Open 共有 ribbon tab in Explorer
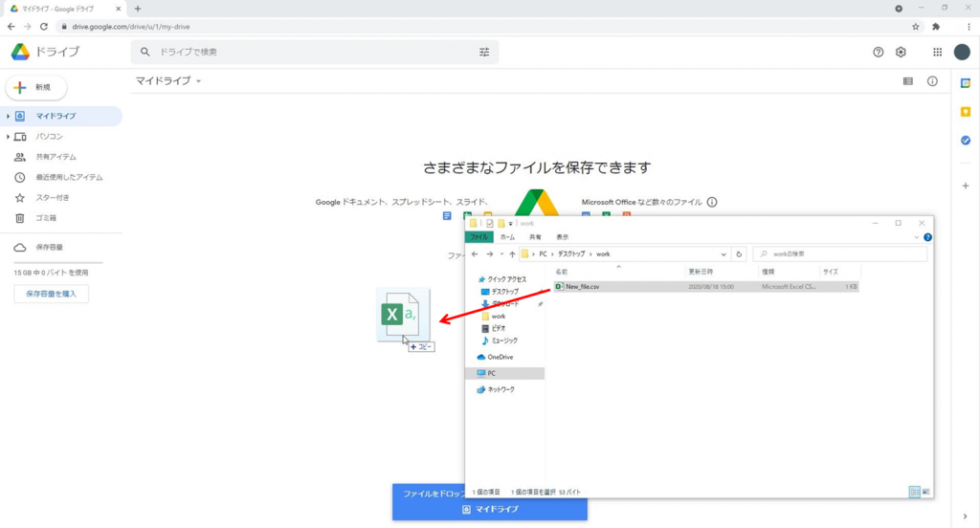The width and height of the screenshot is (980, 528). (x=535, y=237)
